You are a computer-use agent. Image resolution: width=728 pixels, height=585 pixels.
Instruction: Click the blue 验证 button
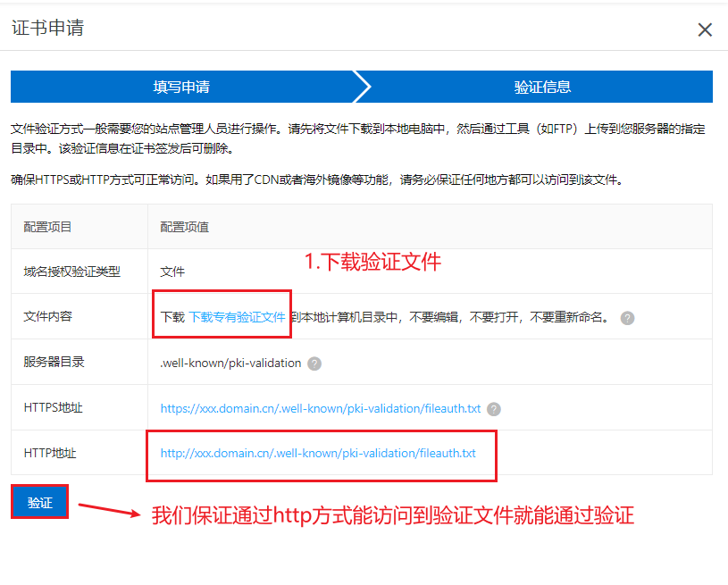40,502
